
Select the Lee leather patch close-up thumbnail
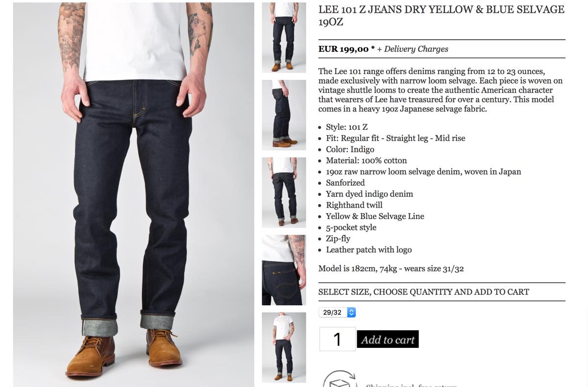click(284, 270)
